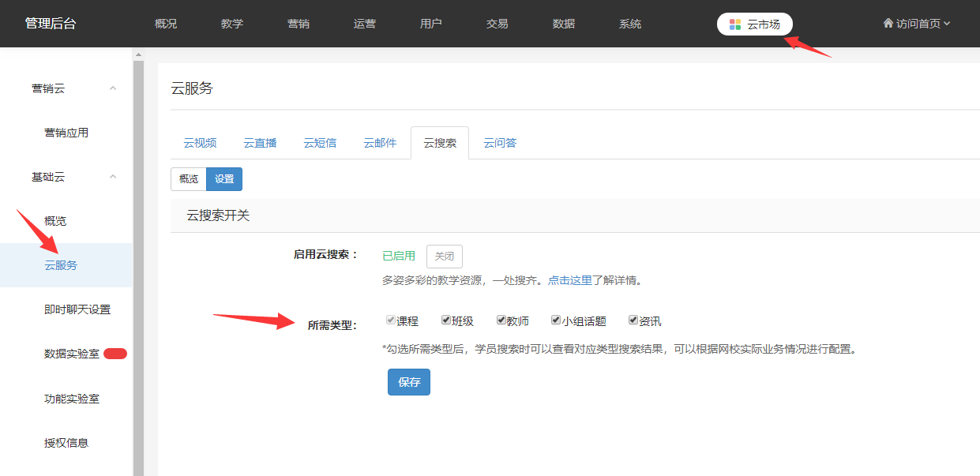Click the home icon beside 访问首页
The height and width of the screenshot is (476, 980).
click(888, 24)
